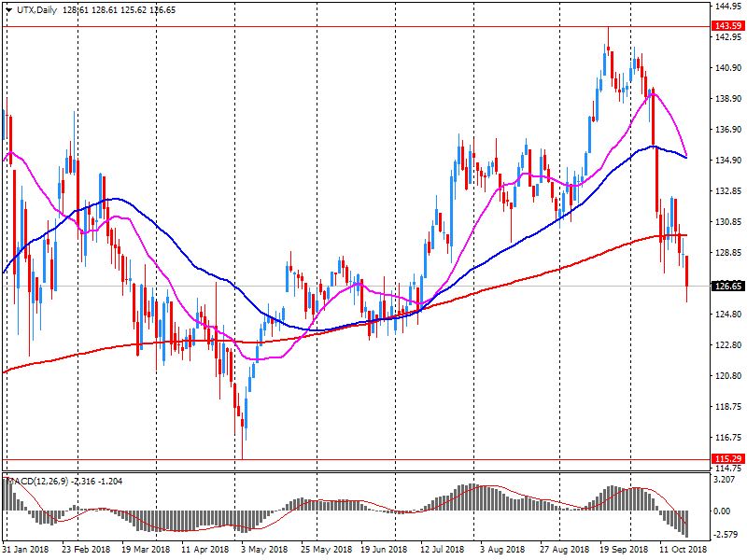
Task: Click the 19 Sep 2018 date label
Action: coord(624,549)
